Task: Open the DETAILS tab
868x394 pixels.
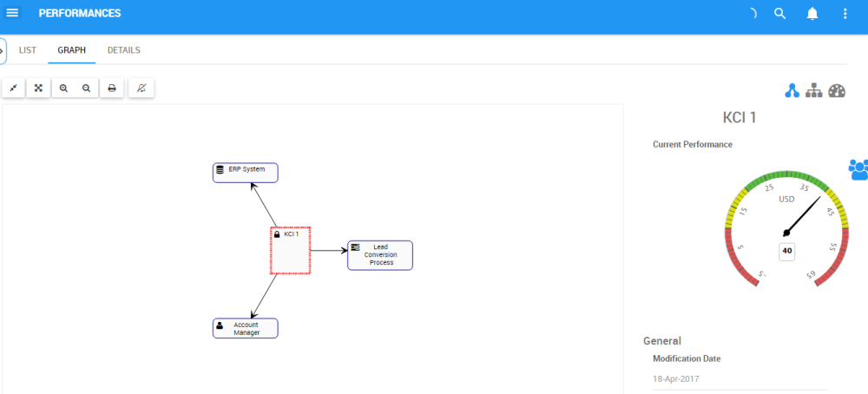Action: 123,50
